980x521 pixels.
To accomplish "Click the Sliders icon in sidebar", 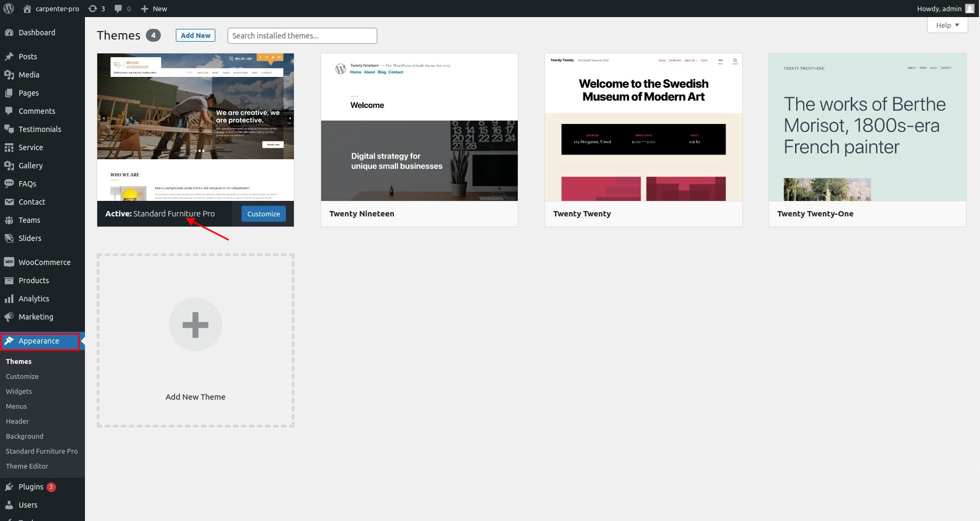I will (x=9, y=238).
